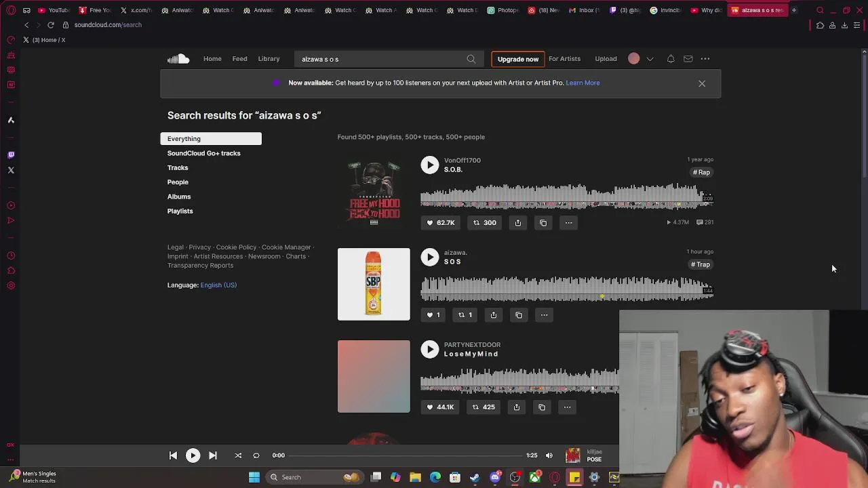Screen dimensions: 868x488
Task: Select the Everything filter
Action: click(x=210, y=139)
